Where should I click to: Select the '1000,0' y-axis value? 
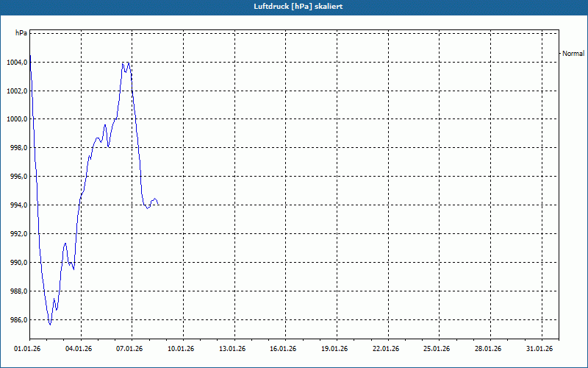click(17, 119)
